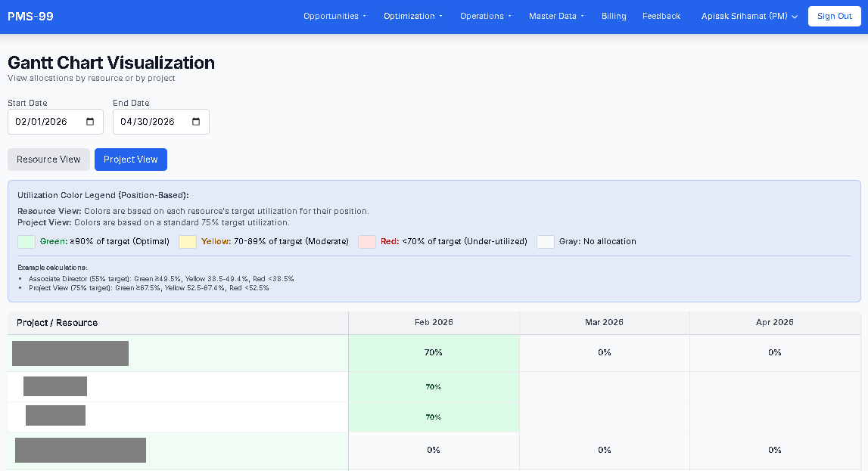Switch to Resource View
The height and width of the screenshot is (471, 868).
tap(48, 160)
